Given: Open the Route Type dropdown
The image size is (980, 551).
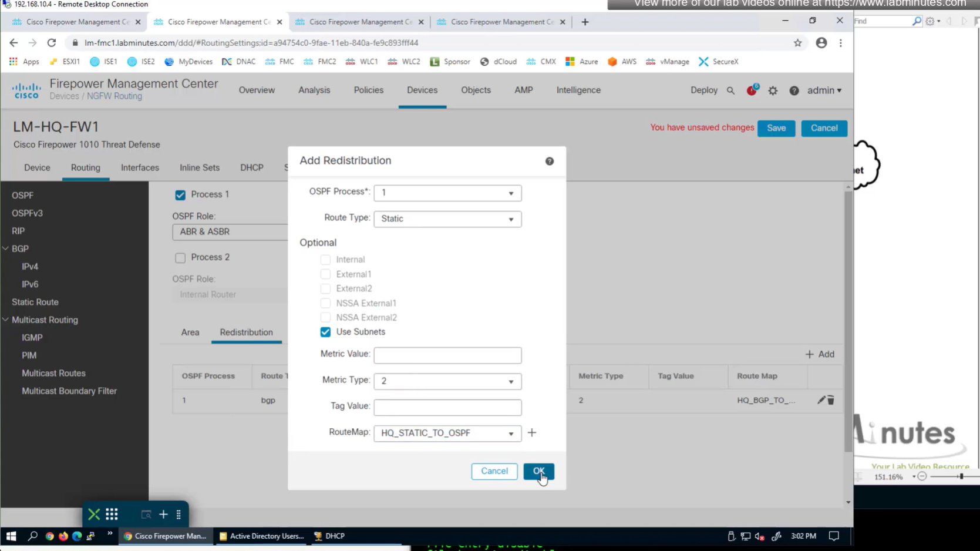Looking at the screenshot, I should tap(447, 219).
